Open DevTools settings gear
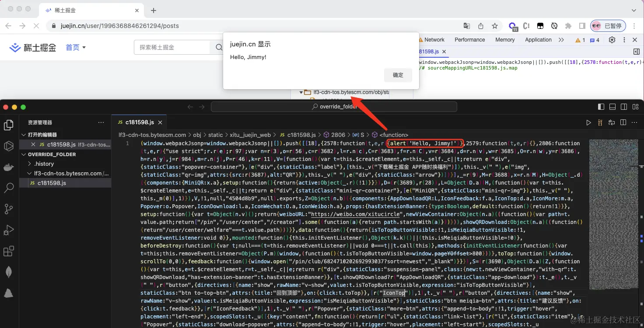 (612, 39)
